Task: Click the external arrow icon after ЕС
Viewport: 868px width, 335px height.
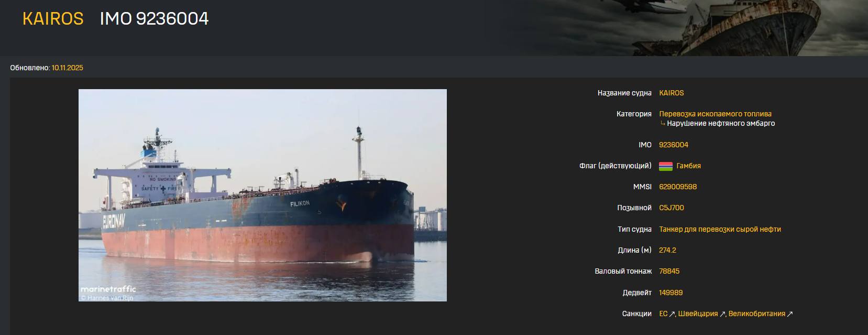Action: pyautogui.click(x=672, y=314)
